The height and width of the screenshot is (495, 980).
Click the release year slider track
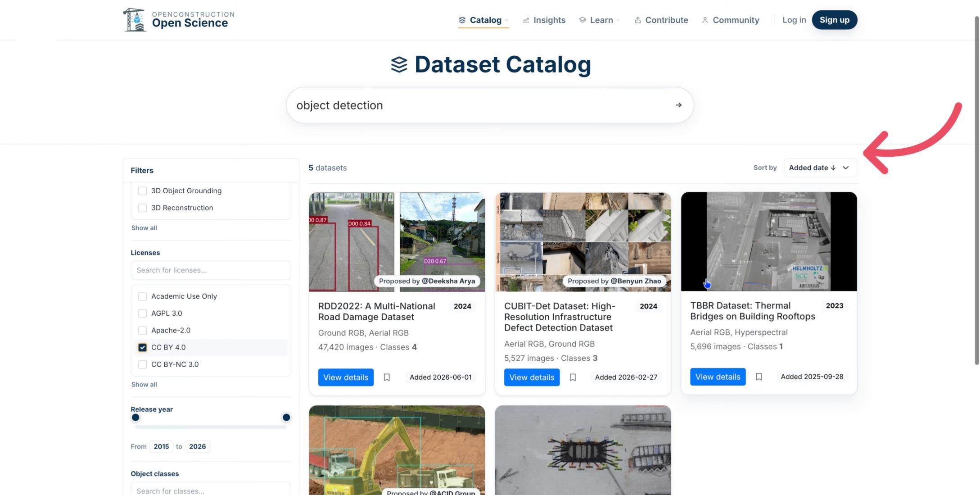211,427
